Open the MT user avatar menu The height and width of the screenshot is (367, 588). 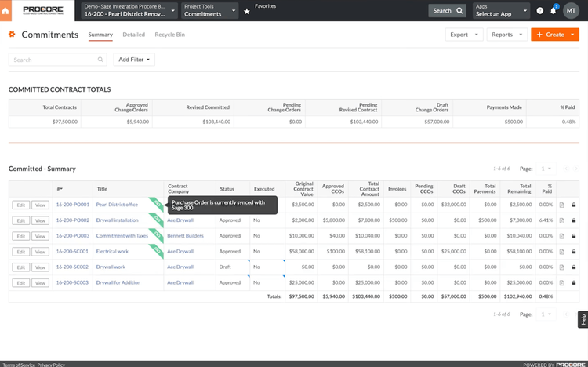(572, 11)
